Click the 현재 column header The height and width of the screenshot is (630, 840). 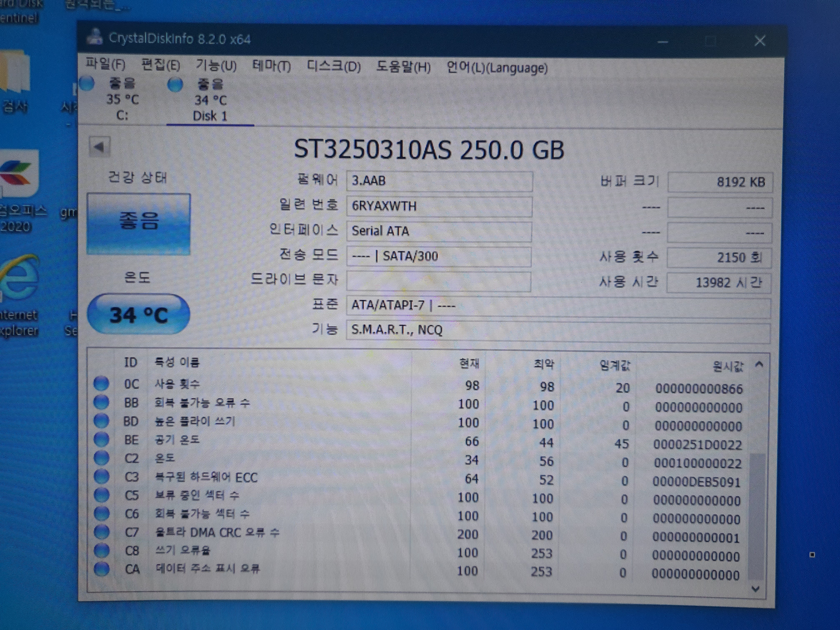(x=469, y=364)
